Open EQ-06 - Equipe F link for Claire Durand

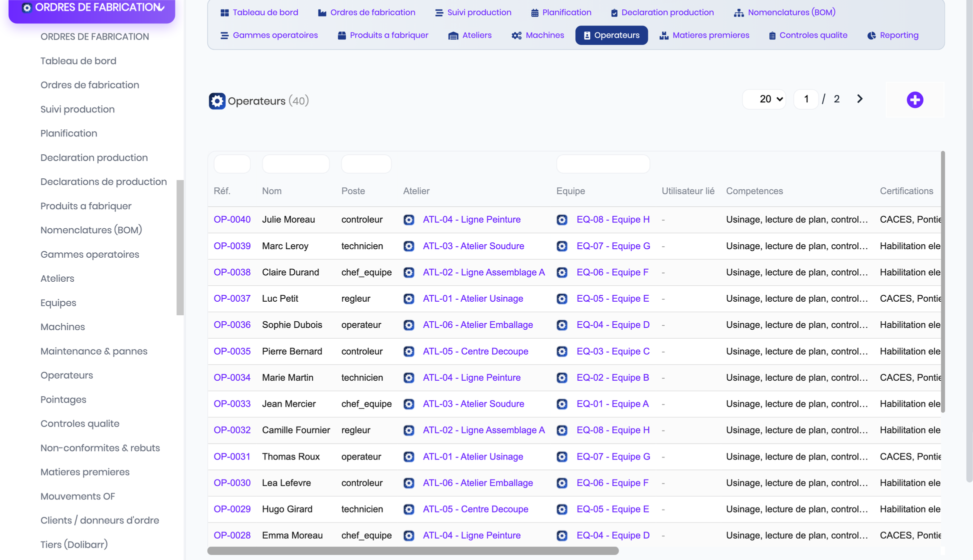click(x=612, y=272)
